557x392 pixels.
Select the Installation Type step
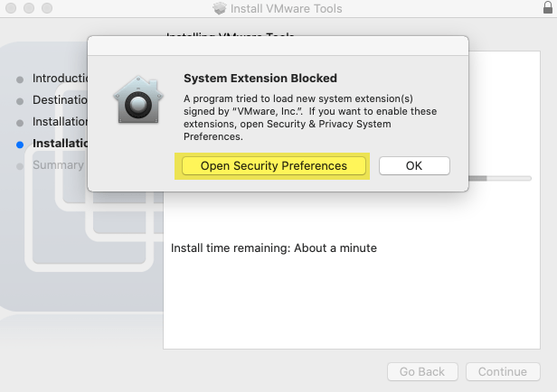[60, 122]
